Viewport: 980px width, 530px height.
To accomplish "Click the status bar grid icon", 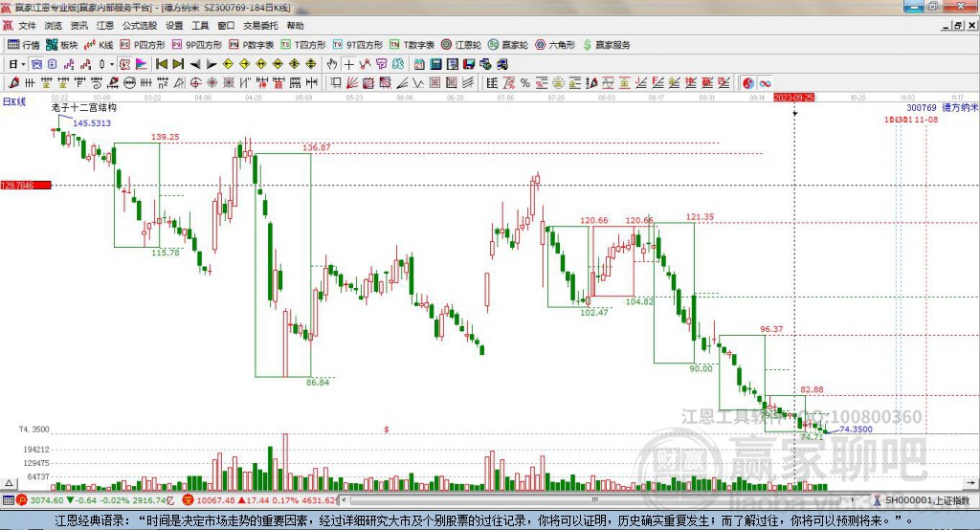I will 8,500.
